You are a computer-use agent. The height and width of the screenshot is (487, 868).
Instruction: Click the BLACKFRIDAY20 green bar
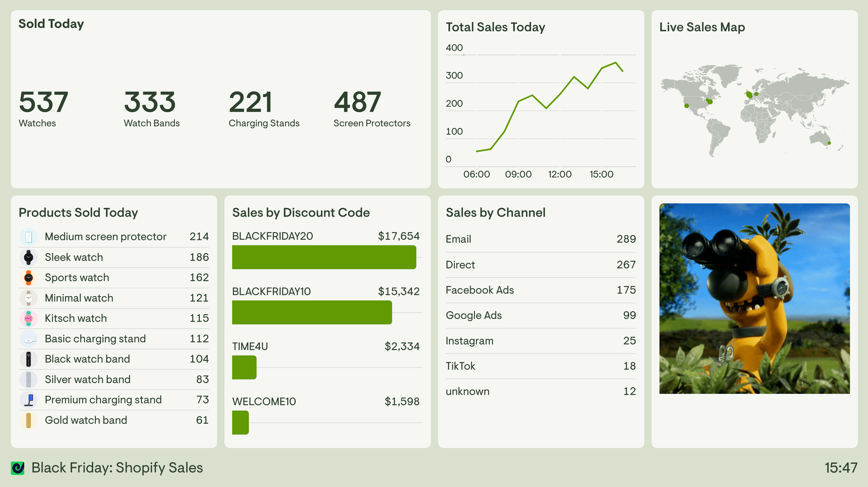pyautogui.click(x=324, y=257)
